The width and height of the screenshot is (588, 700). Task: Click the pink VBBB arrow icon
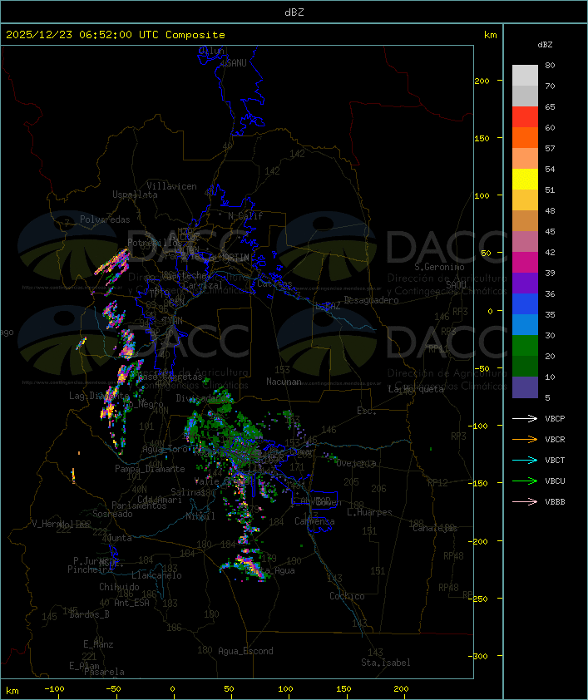(x=525, y=502)
